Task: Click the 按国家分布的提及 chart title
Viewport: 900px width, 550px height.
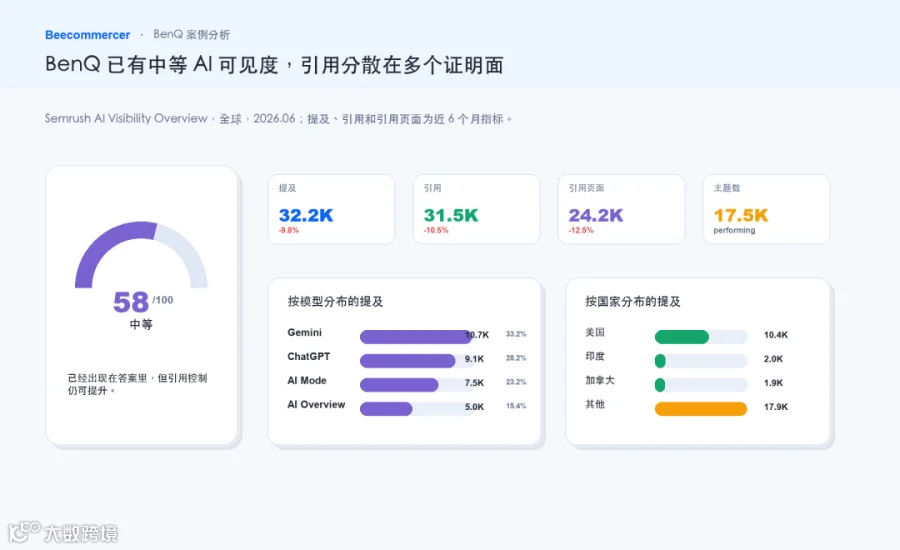Action: pos(633,301)
